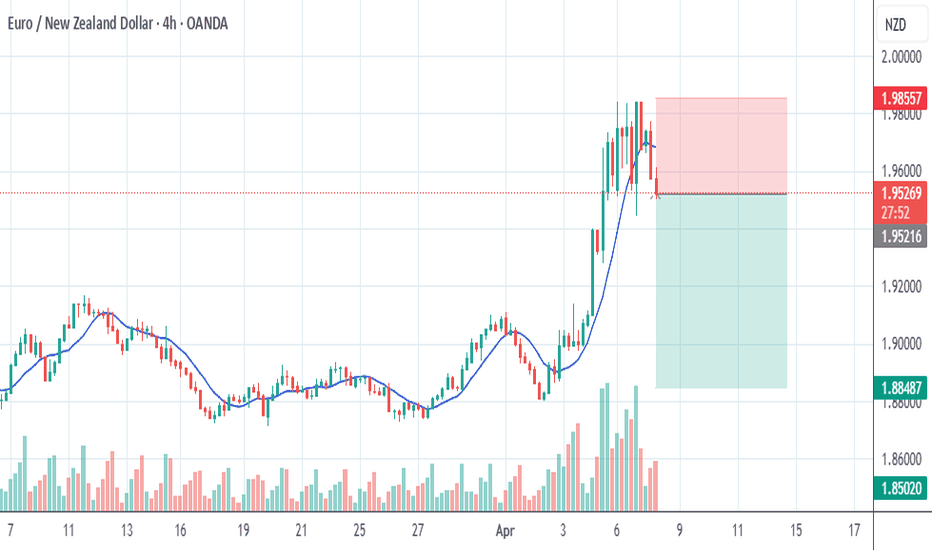932x550 pixels.
Task: Select the green 1.85020 volume label
Action: pos(900,489)
